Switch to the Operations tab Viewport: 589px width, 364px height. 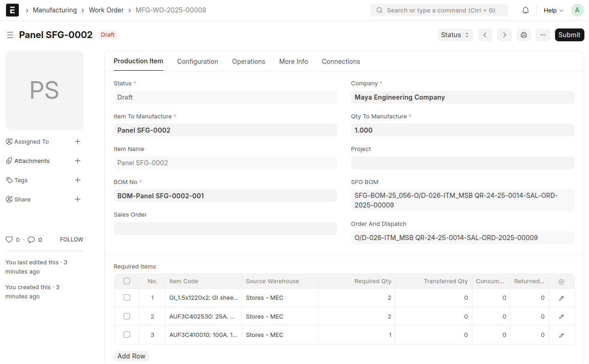click(249, 62)
